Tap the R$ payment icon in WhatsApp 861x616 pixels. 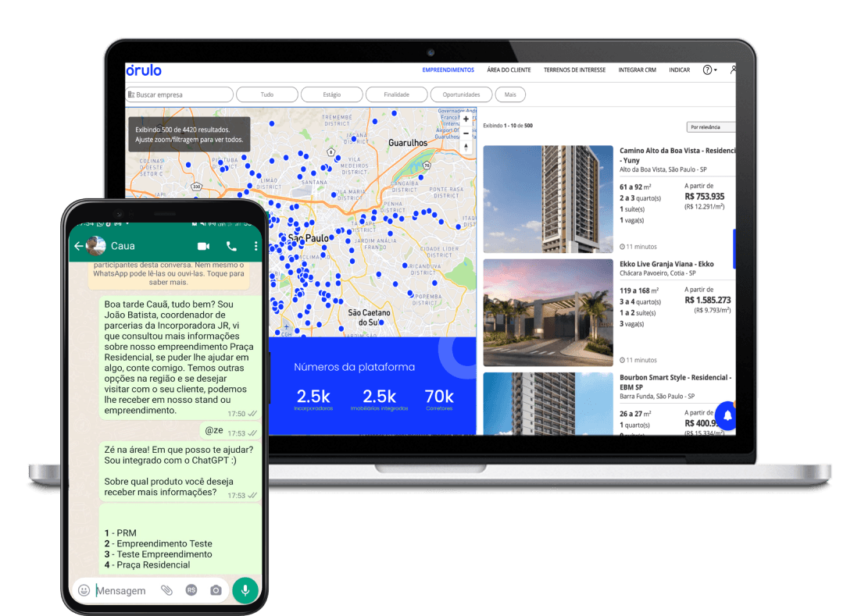point(191,590)
